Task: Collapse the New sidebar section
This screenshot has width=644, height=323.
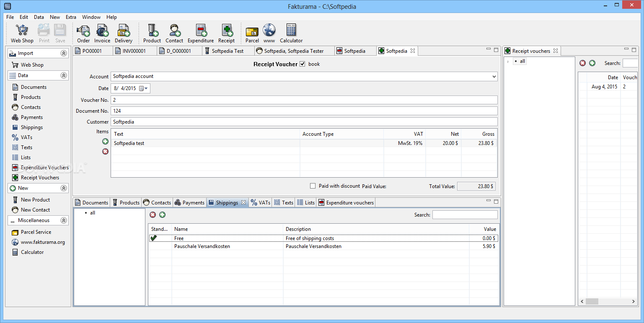Action: [64, 188]
